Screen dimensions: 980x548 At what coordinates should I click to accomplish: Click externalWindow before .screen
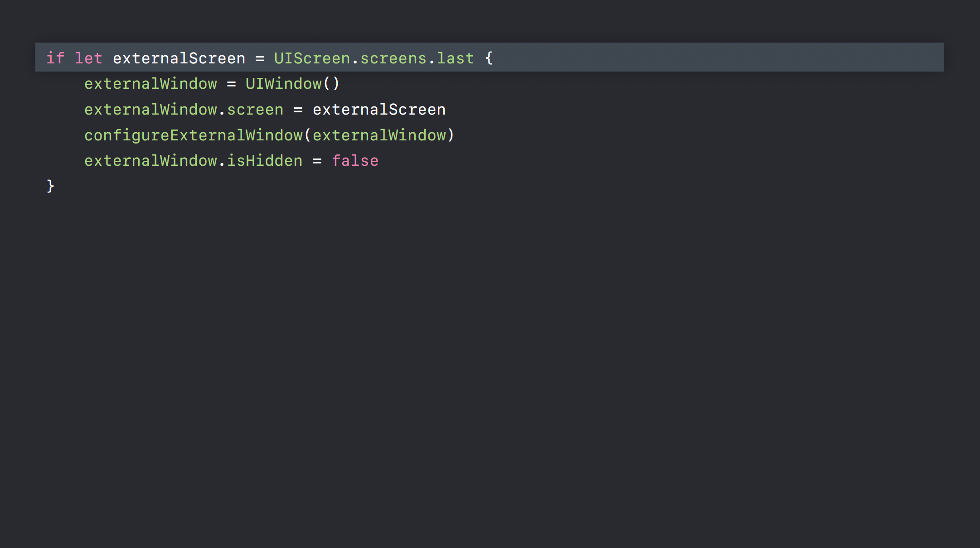click(150, 110)
